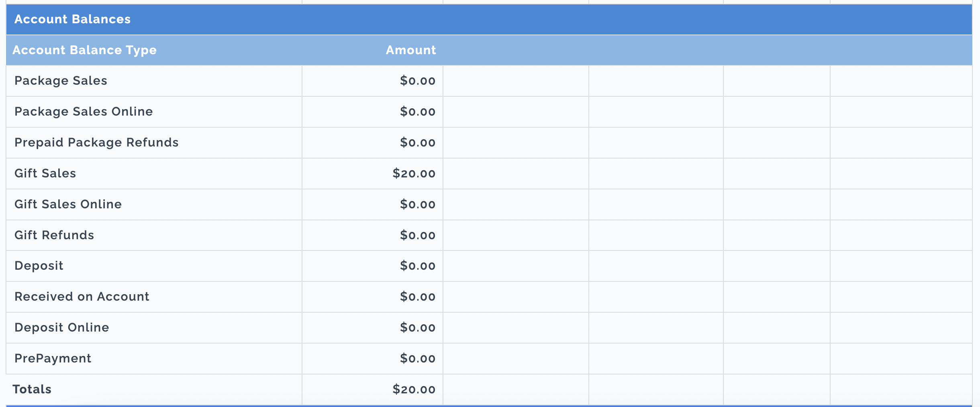Click the Totals row label
Screen dimensions: 980x407
point(32,389)
